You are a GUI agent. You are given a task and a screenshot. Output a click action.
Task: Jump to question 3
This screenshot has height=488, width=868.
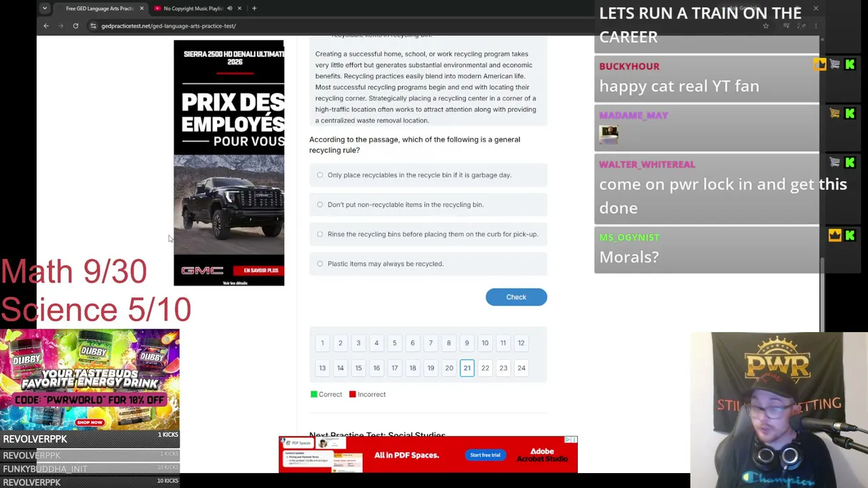click(x=358, y=343)
